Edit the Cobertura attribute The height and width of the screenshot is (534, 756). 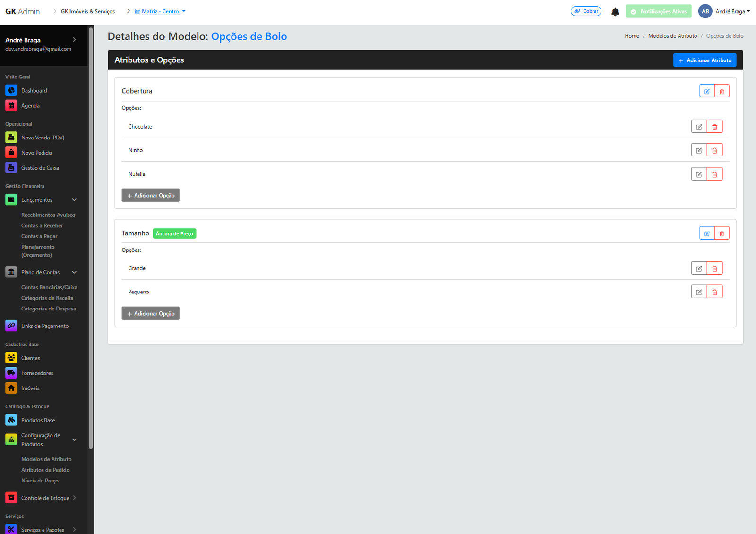click(707, 91)
